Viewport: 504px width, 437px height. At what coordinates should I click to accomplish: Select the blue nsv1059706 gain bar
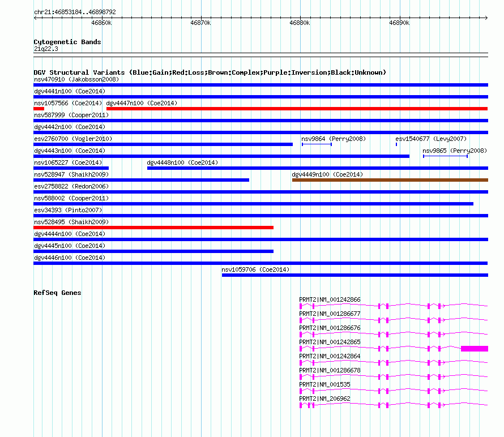pos(355,275)
